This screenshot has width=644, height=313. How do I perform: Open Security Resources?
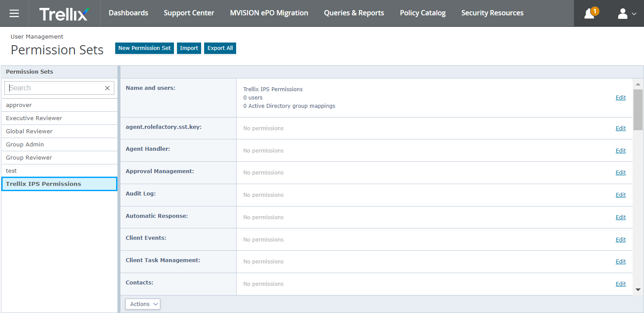pos(492,13)
